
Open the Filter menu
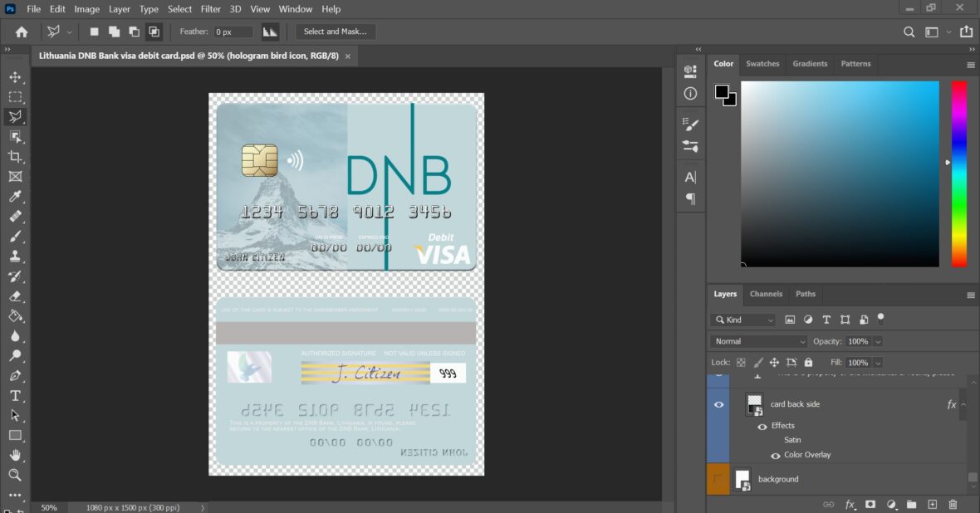coord(210,9)
